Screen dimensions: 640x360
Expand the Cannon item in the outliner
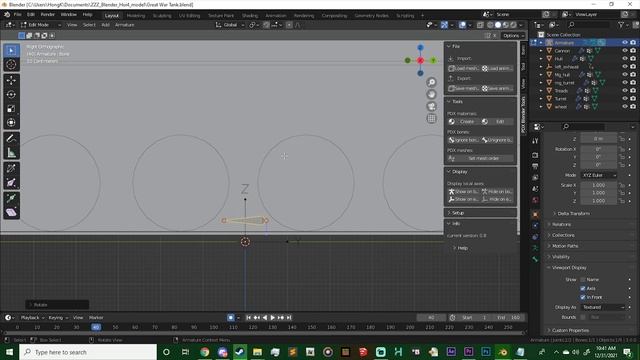coord(541,51)
